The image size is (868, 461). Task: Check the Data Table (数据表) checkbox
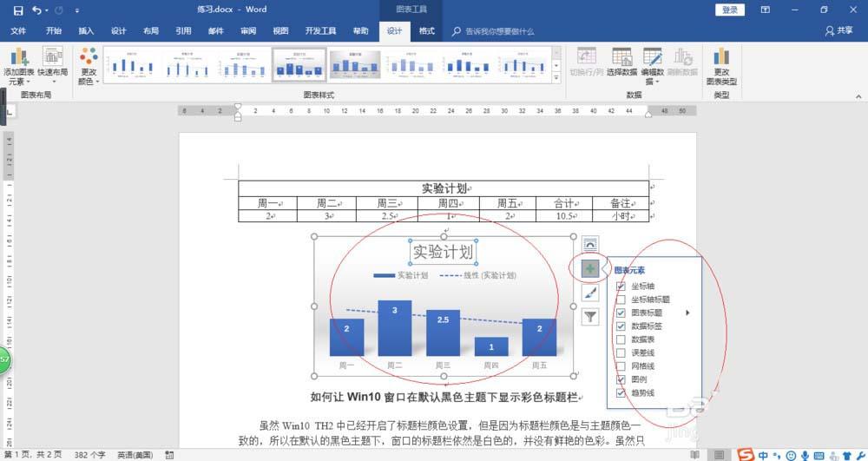coord(621,339)
